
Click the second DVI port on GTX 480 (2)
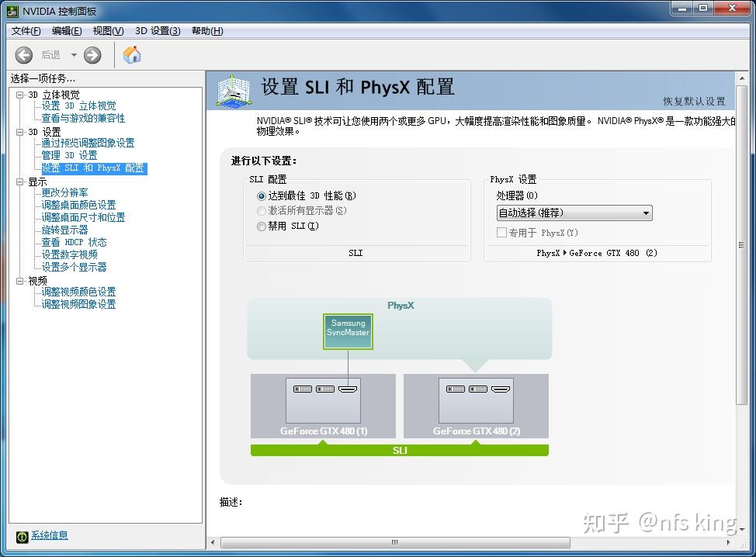coord(478,389)
